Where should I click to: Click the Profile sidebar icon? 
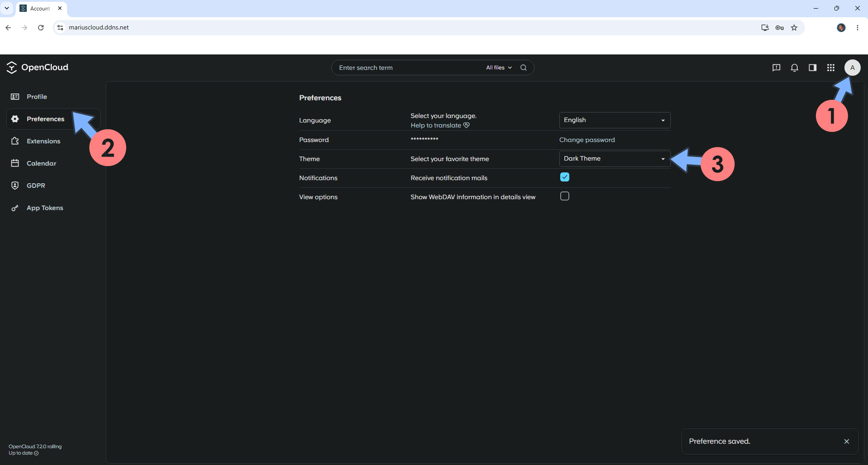point(15,97)
